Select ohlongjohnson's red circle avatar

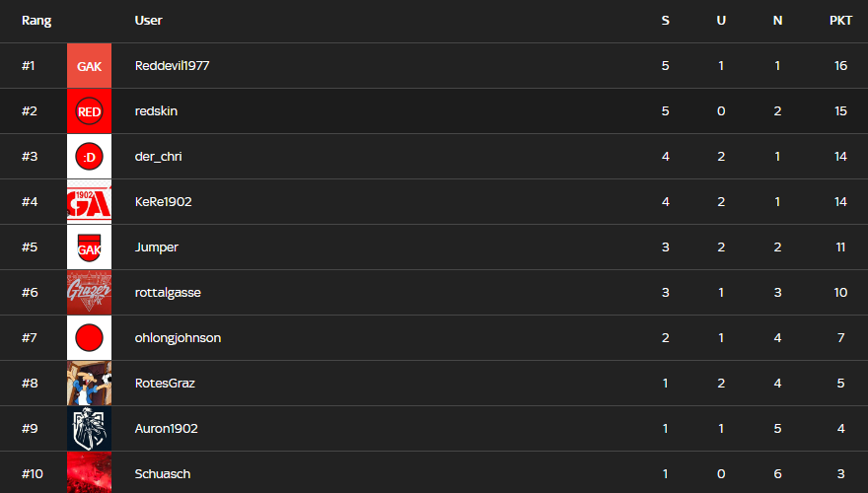click(x=89, y=338)
